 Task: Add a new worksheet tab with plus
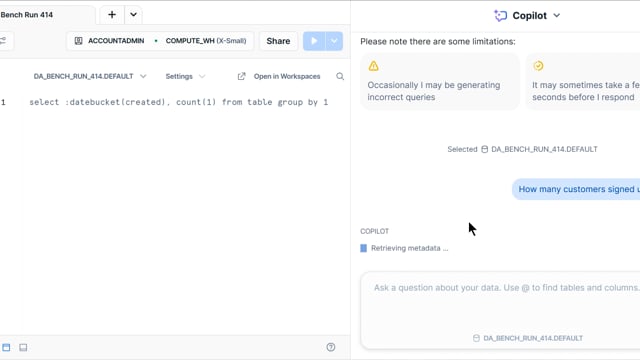click(x=112, y=15)
